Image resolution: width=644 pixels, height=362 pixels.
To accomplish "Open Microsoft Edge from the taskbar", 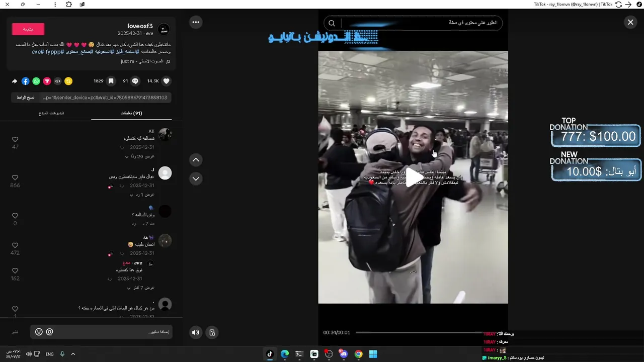I will pyautogui.click(x=284, y=354).
